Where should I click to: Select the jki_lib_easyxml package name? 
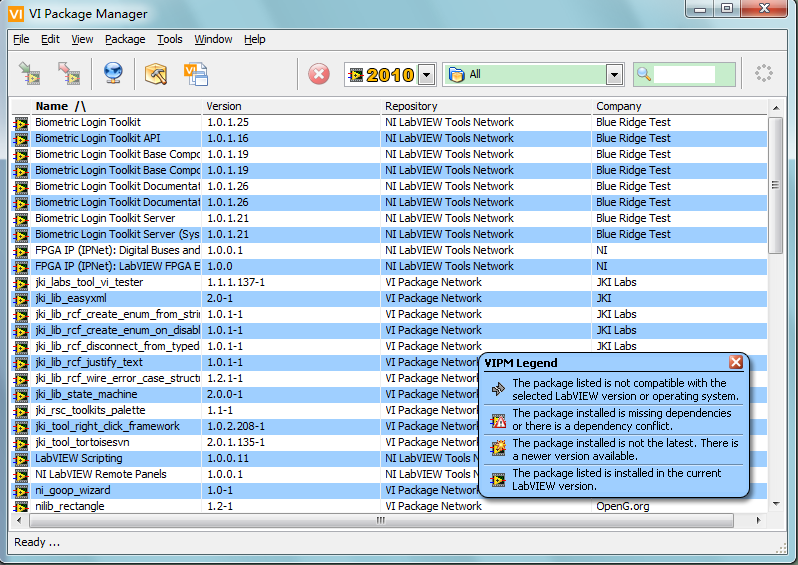point(71,299)
